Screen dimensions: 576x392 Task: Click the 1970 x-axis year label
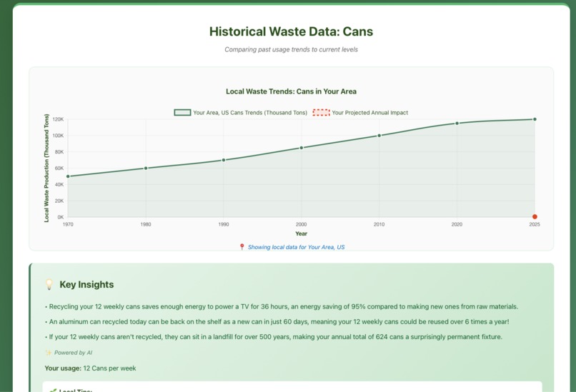click(x=68, y=224)
